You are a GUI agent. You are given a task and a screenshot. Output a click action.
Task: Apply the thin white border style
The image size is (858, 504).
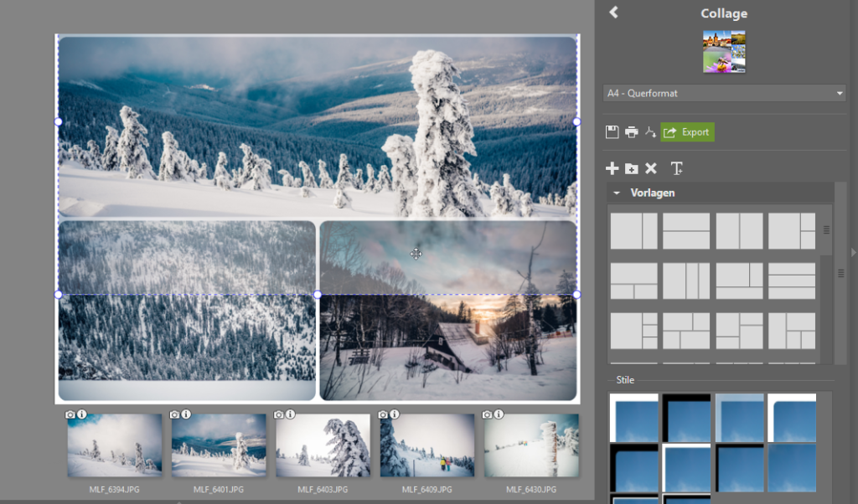[686, 468]
